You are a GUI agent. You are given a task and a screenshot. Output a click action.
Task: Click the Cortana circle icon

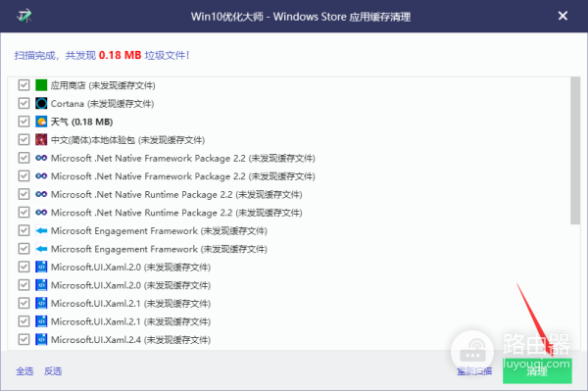click(41, 103)
